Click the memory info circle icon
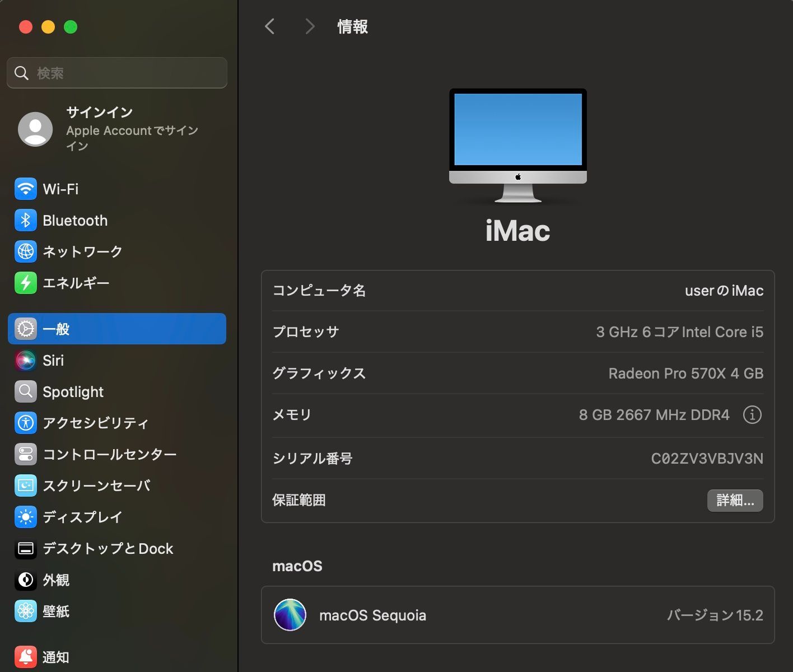The width and height of the screenshot is (793, 672). (752, 415)
